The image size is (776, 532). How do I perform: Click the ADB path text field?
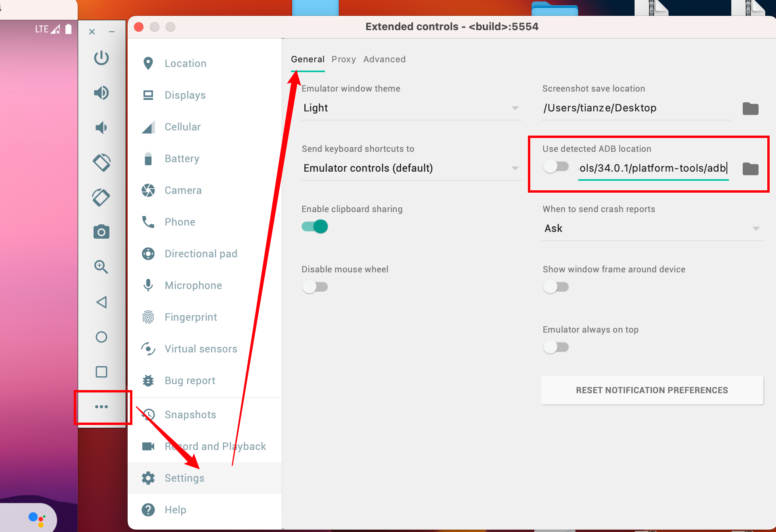pos(653,168)
